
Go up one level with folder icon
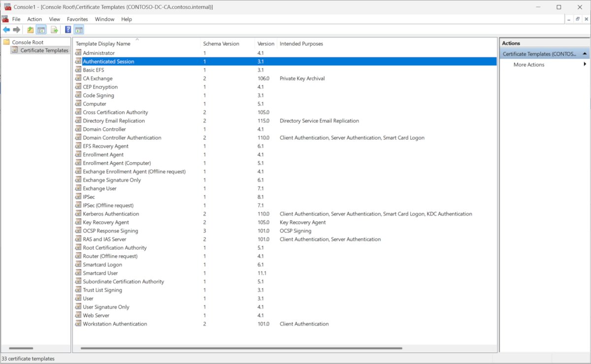(x=31, y=30)
